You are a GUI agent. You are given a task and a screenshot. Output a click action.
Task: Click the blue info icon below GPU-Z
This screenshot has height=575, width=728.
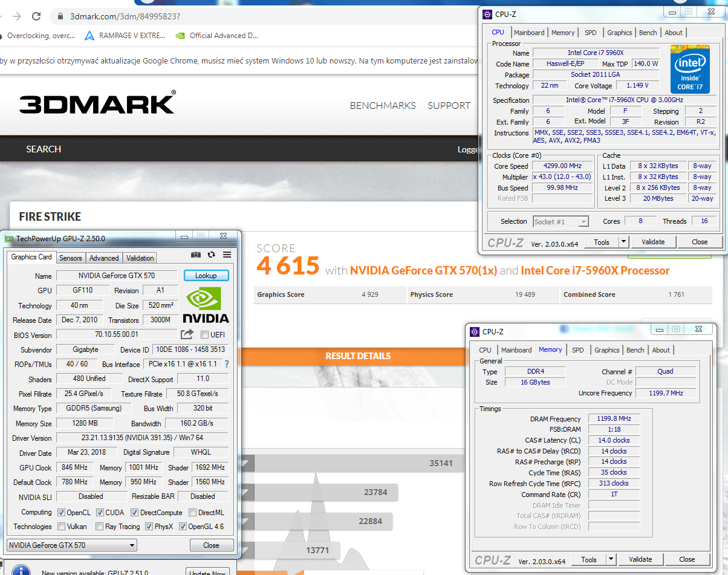tap(21, 571)
